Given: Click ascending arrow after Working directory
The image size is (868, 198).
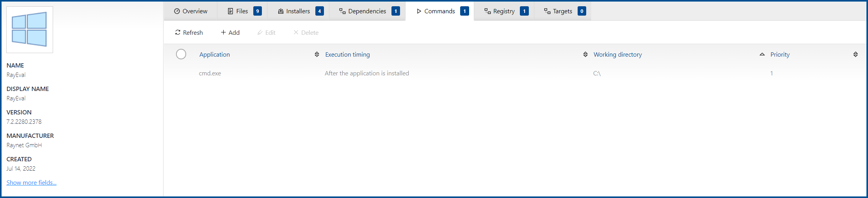Looking at the screenshot, I should point(762,55).
